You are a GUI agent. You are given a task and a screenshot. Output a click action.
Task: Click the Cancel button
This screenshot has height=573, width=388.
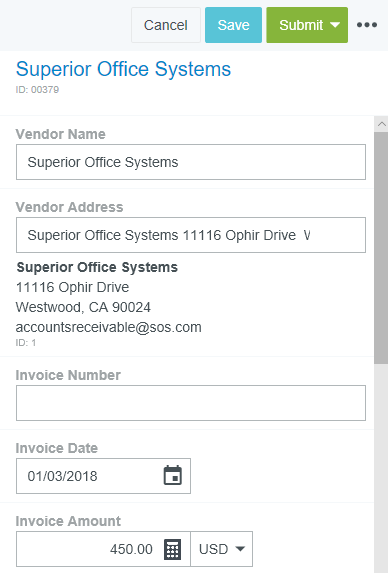pos(166,25)
